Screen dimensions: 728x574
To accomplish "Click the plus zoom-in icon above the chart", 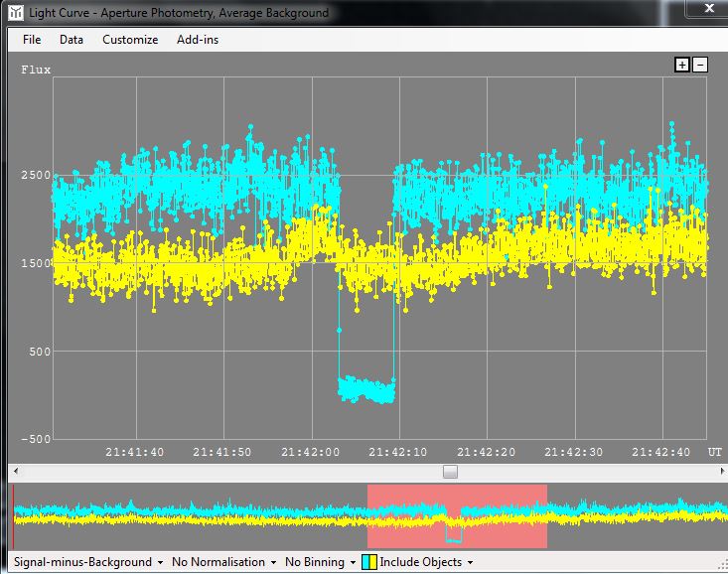I will pos(682,65).
